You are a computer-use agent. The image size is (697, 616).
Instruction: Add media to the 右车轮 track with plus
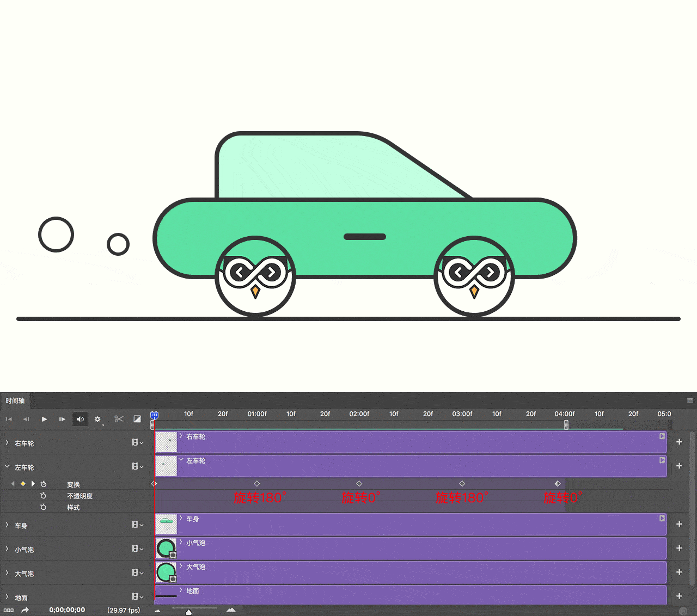point(679,442)
